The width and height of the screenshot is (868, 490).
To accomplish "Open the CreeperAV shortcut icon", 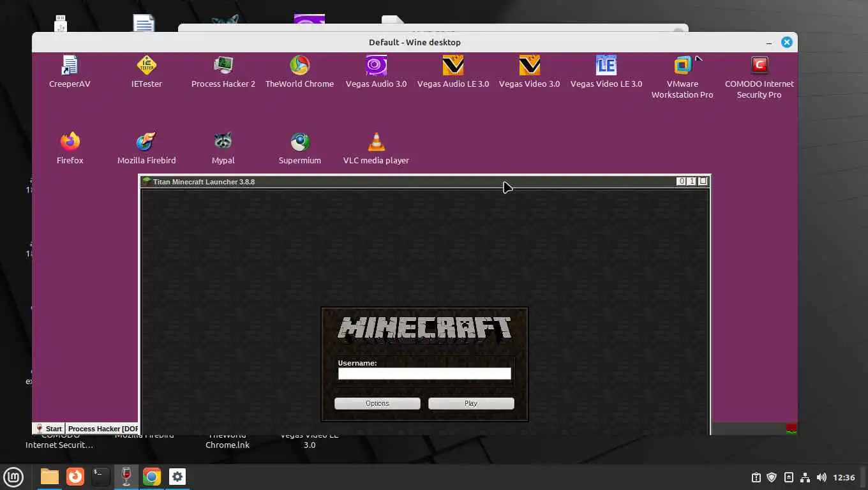I will [x=70, y=65].
